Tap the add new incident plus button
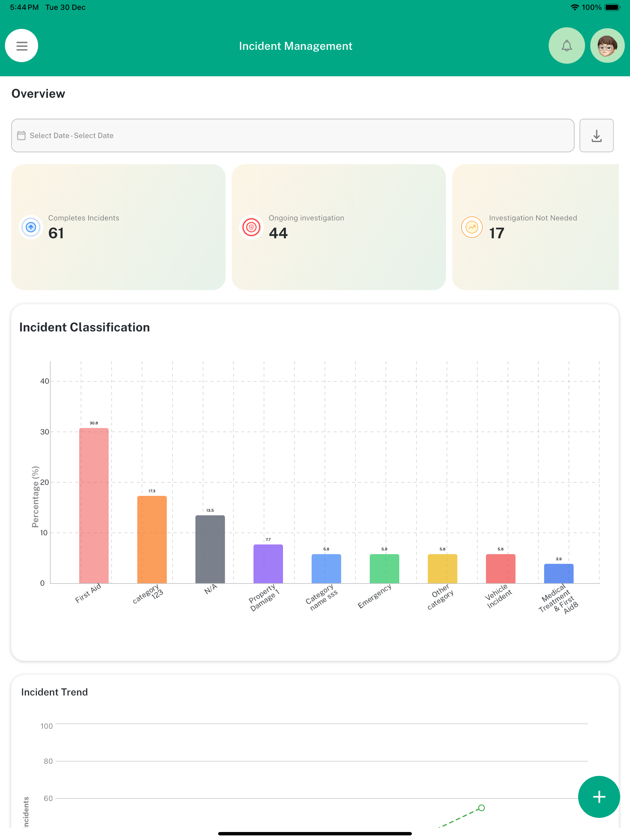 point(599,797)
